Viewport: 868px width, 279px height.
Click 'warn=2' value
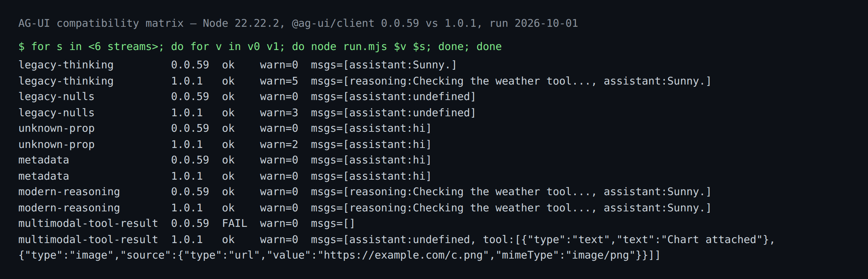pyautogui.click(x=279, y=144)
